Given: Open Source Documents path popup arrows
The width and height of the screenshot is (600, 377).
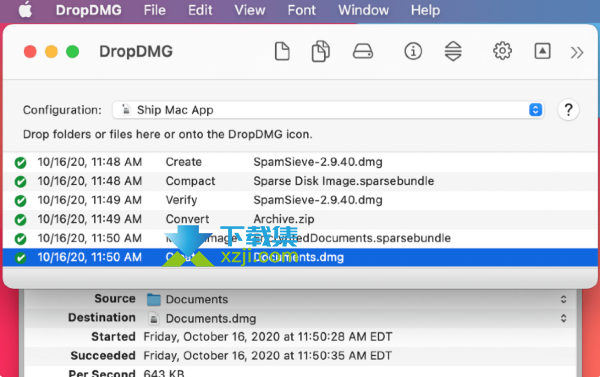Looking at the screenshot, I should point(563,299).
